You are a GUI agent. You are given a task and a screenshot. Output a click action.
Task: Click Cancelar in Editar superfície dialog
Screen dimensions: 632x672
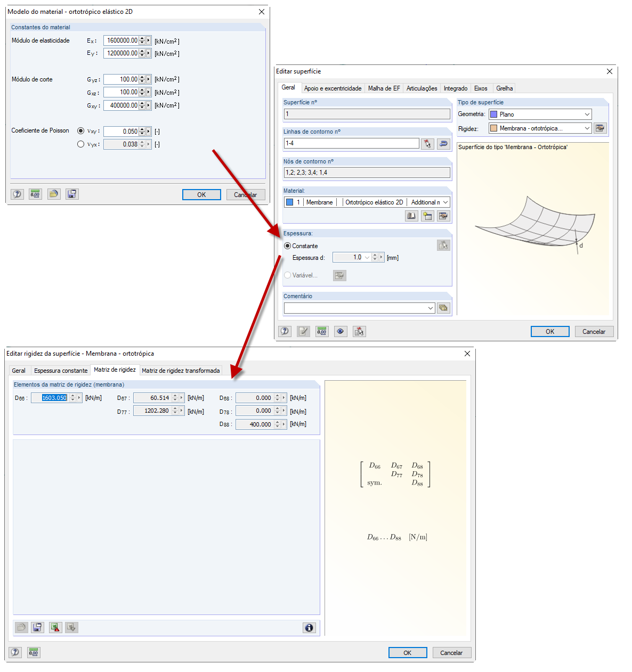pos(594,332)
